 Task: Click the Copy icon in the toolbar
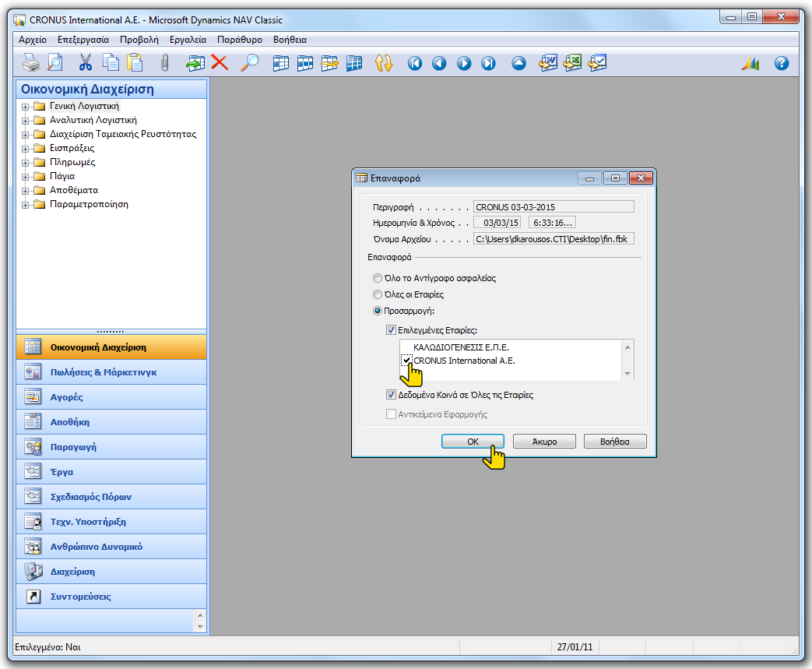111,63
